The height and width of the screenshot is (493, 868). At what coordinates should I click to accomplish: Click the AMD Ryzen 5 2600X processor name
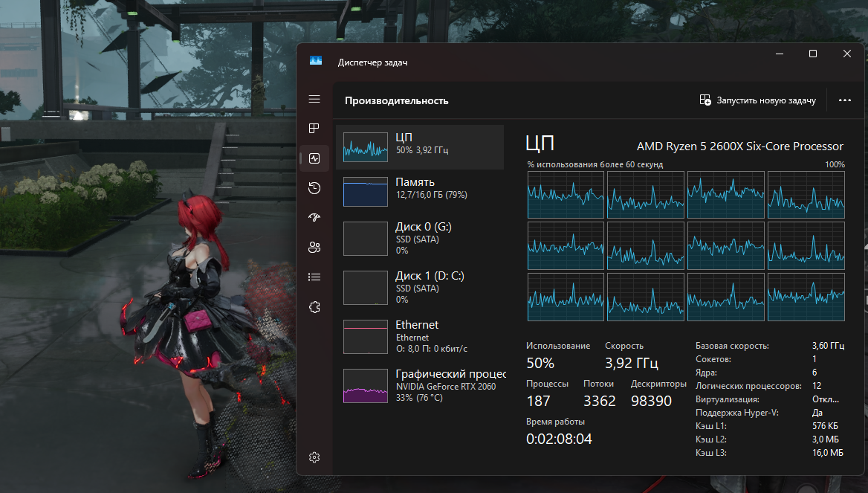click(739, 146)
